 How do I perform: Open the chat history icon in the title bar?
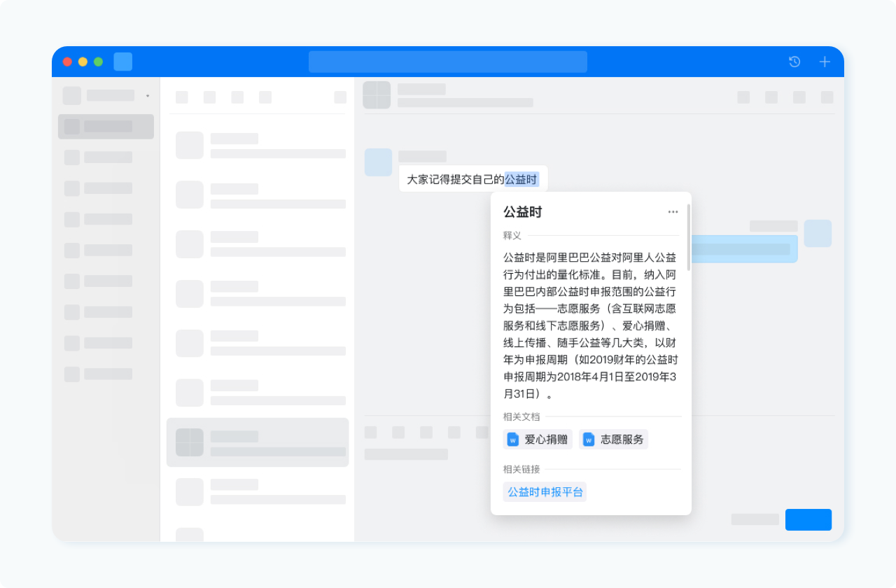[794, 62]
